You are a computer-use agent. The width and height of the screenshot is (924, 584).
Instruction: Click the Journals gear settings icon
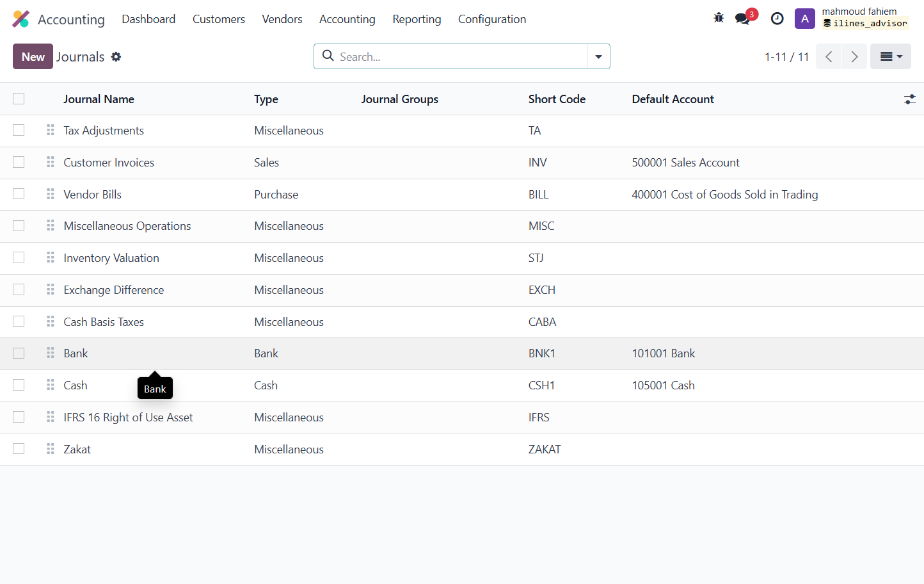coord(116,56)
